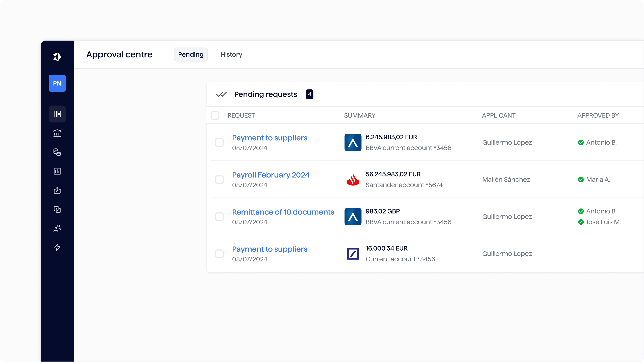Click amount 56.245.983,02 EUR

point(393,174)
